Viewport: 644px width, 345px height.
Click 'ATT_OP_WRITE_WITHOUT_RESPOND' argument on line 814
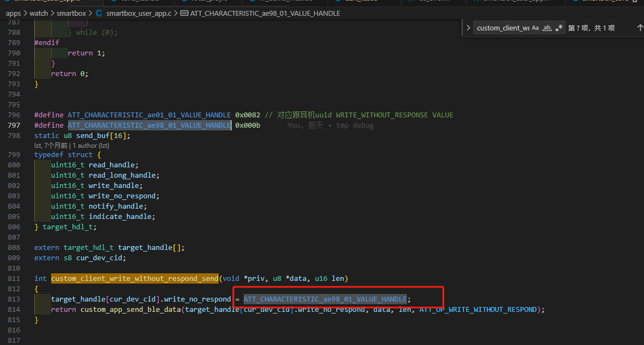(x=478, y=309)
